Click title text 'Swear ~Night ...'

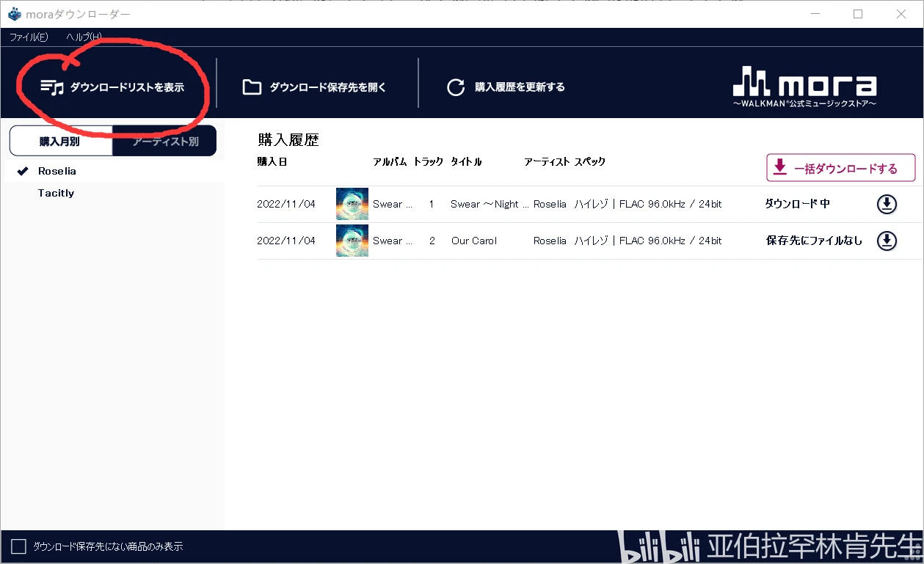[490, 204]
